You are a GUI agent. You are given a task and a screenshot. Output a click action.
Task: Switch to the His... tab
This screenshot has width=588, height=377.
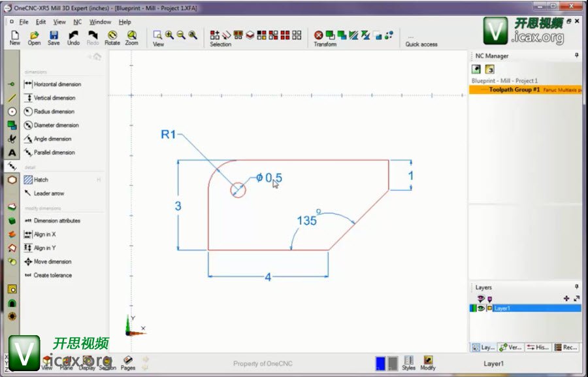[x=538, y=348]
